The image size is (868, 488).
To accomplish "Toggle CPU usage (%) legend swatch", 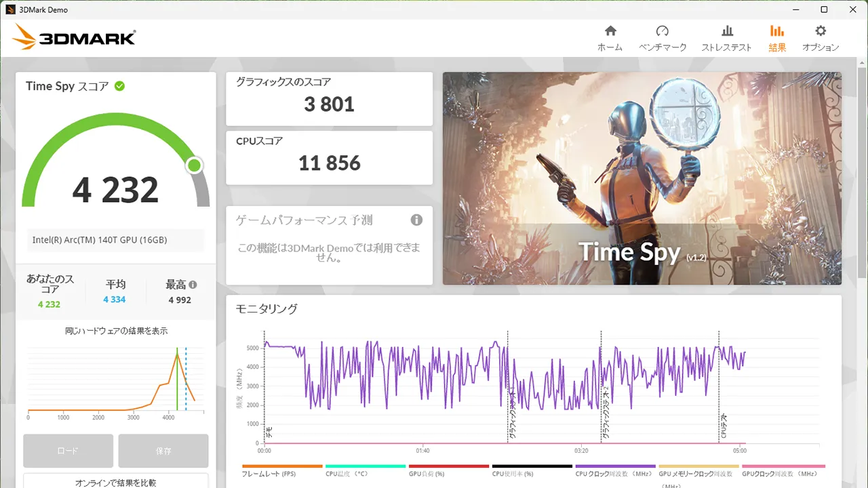I will coord(532,466).
